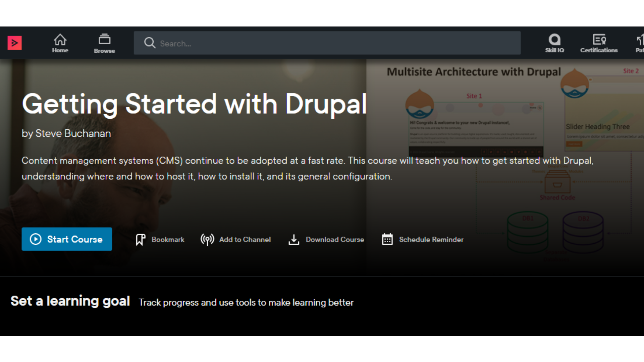Click the Add to Channel text label
Image resolution: width=644 pixels, height=362 pixels.
tap(245, 239)
